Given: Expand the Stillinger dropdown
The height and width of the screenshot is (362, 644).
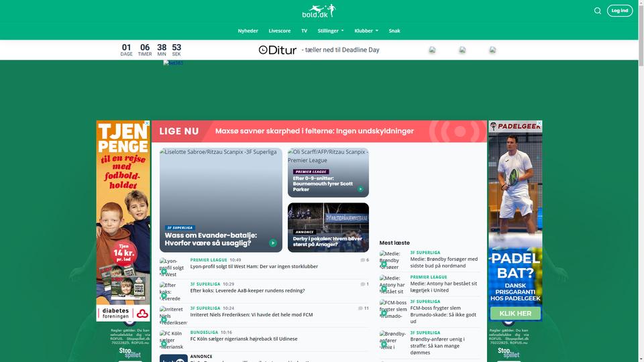Looking at the screenshot, I should click(331, 31).
